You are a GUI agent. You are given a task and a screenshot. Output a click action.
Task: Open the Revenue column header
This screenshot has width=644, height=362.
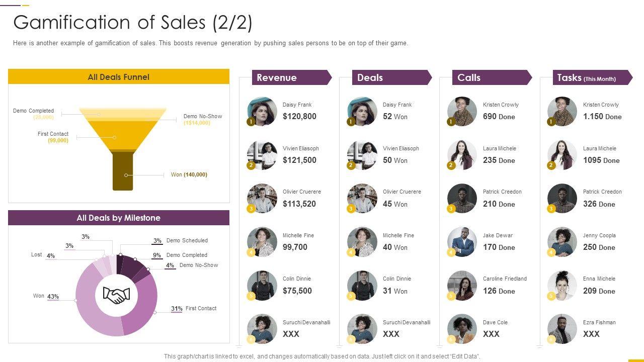[291, 77]
